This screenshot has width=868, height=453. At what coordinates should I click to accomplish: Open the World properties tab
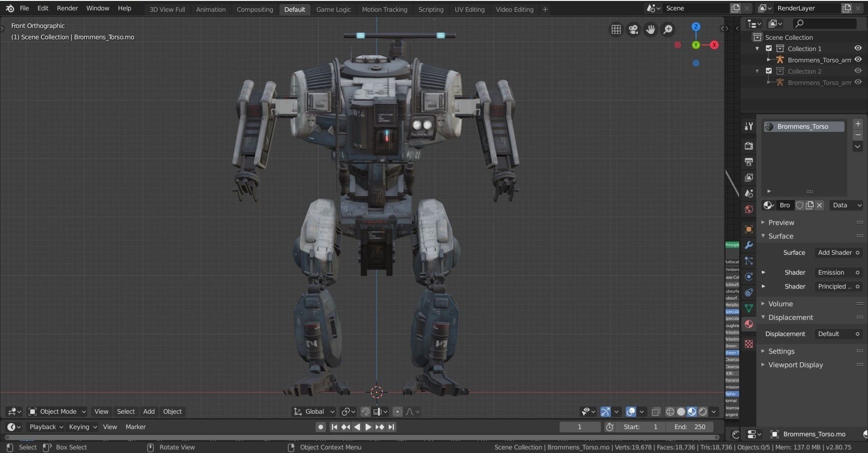(x=749, y=210)
